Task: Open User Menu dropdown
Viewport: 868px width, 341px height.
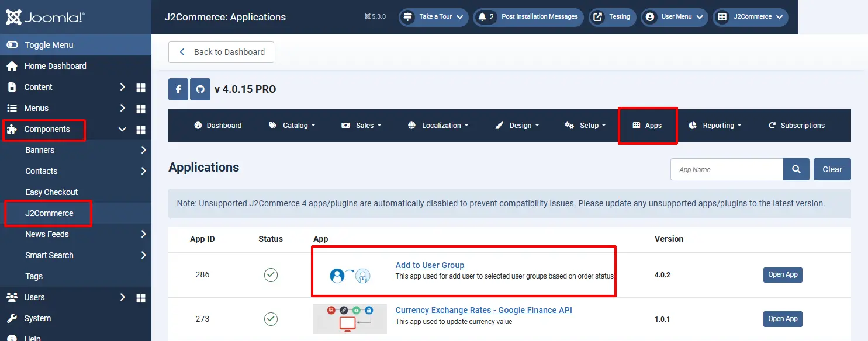Action: 675,17
